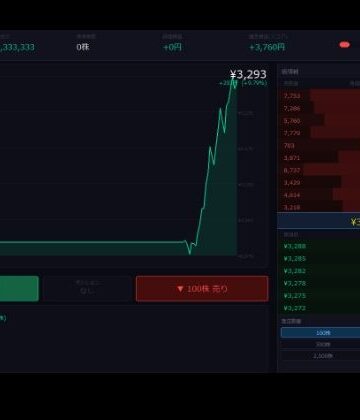Select the ¥3,272 bid row
Image resolution: width=360 pixels, height=420 pixels.
click(x=319, y=308)
